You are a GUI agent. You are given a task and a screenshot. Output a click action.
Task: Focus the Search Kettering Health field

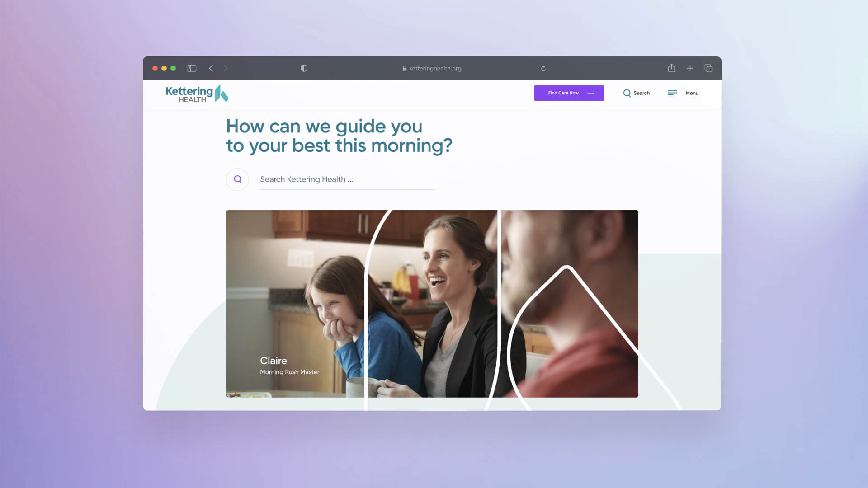(348, 179)
